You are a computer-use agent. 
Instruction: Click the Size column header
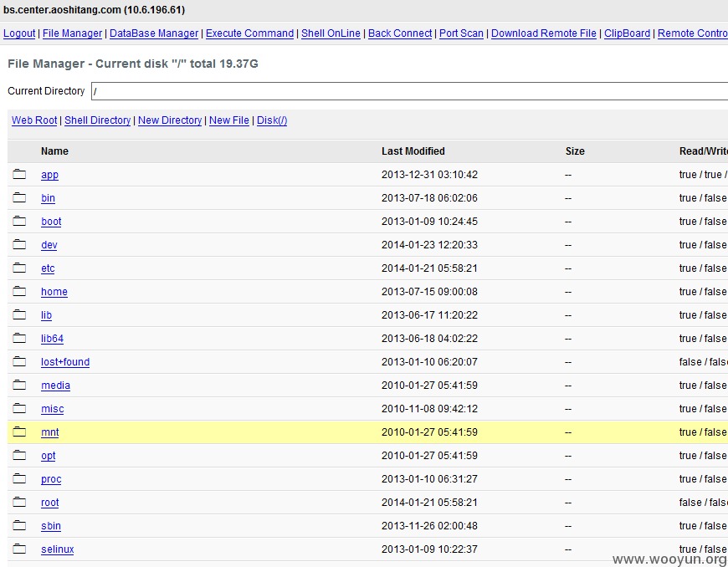point(575,151)
